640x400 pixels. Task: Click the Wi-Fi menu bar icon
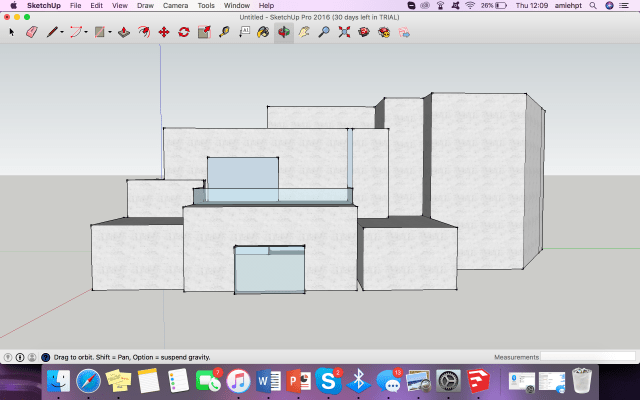pos(470,6)
